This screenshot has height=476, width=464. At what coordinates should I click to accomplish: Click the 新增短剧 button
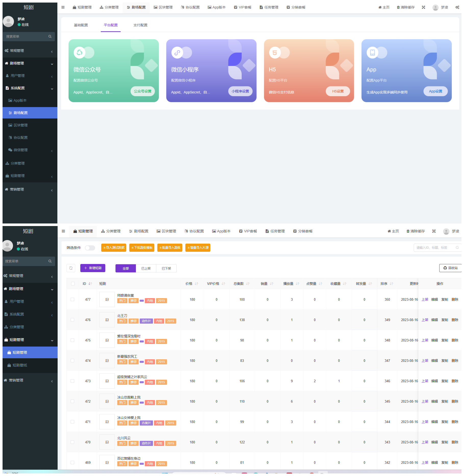[93, 268]
